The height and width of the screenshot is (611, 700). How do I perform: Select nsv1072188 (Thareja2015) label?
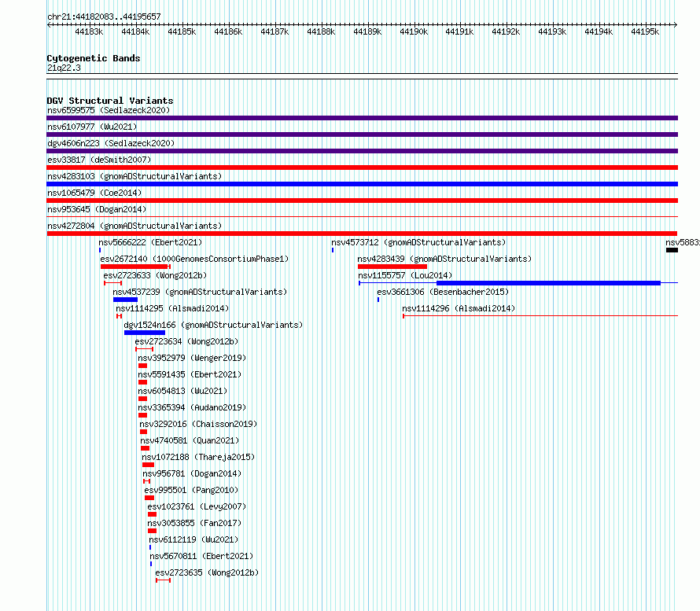pos(198,457)
